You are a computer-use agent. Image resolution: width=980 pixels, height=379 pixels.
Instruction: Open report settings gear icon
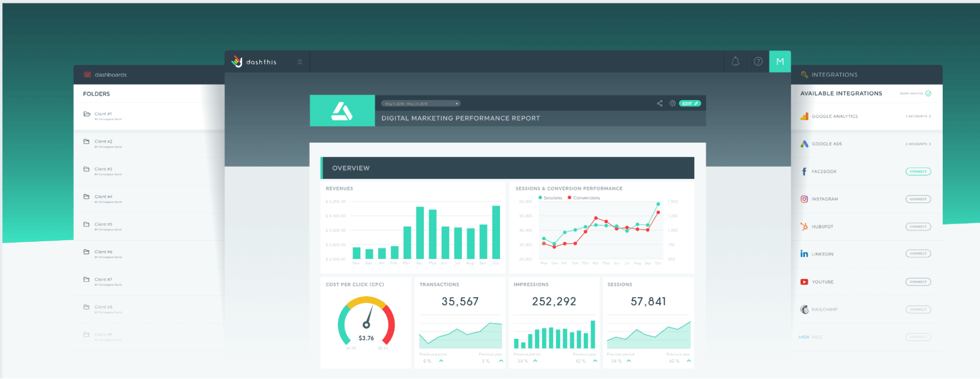pos(673,103)
